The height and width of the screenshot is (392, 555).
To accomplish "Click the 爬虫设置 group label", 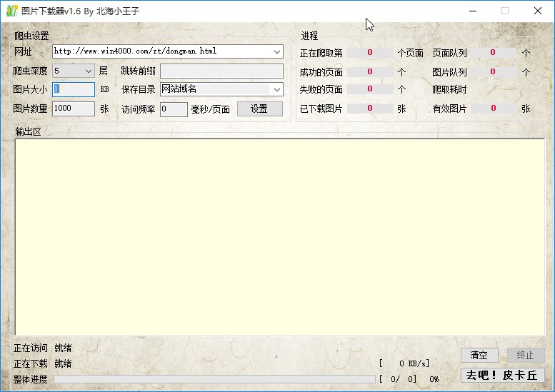I will click(31, 36).
